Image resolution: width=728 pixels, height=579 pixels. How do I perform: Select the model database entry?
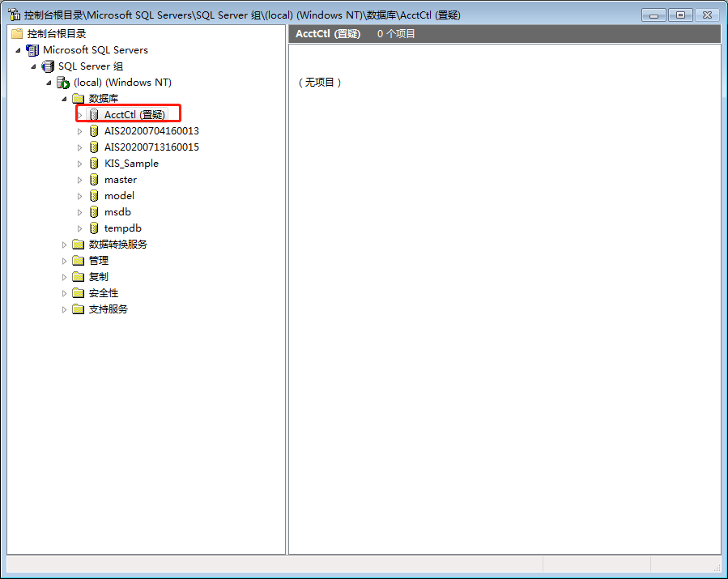click(119, 196)
